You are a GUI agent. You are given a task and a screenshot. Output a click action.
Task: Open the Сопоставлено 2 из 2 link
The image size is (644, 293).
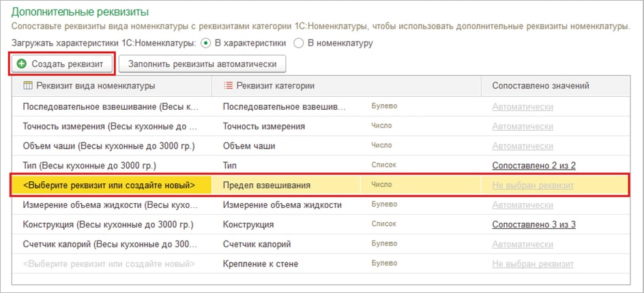point(533,166)
